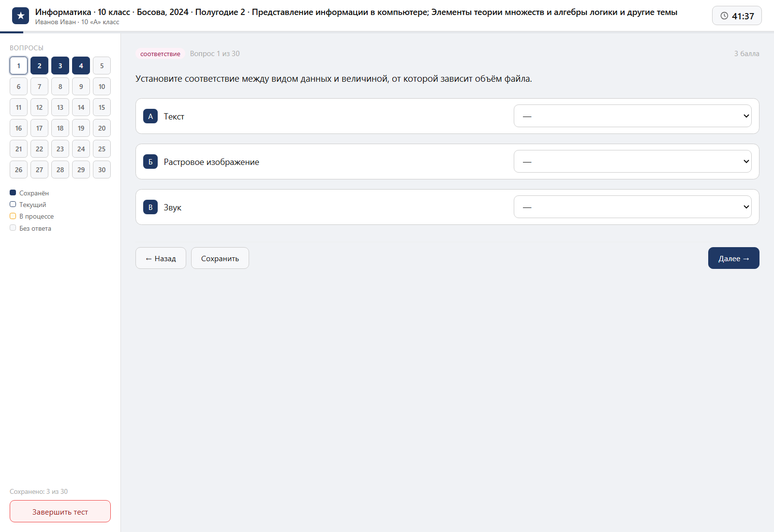The width and height of the screenshot is (774, 532).
Task: Click the соответствие tag label
Action: pos(160,54)
